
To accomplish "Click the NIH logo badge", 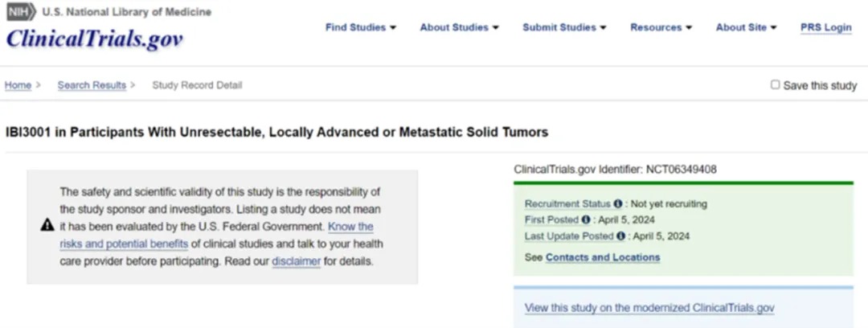I will [x=21, y=11].
